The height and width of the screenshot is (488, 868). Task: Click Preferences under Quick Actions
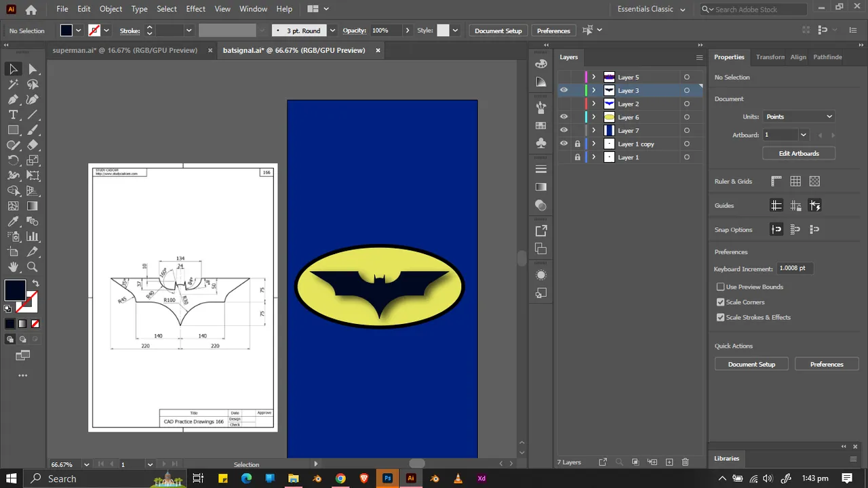click(x=827, y=364)
